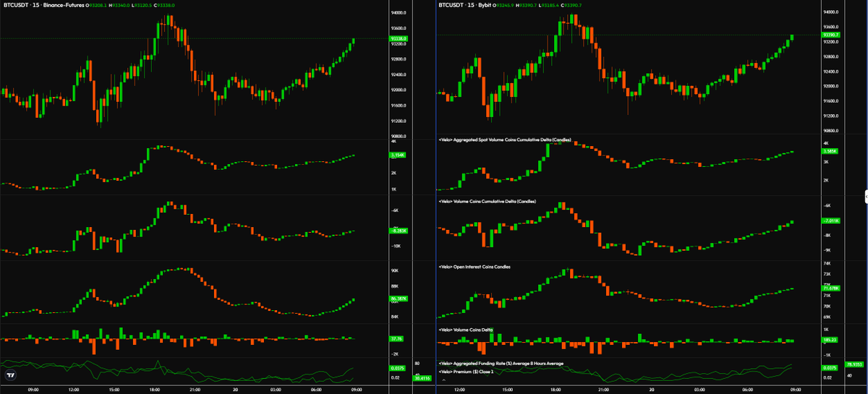Expand the side panel arrow at right edge
868x394 pixels.
(x=866, y=195)
